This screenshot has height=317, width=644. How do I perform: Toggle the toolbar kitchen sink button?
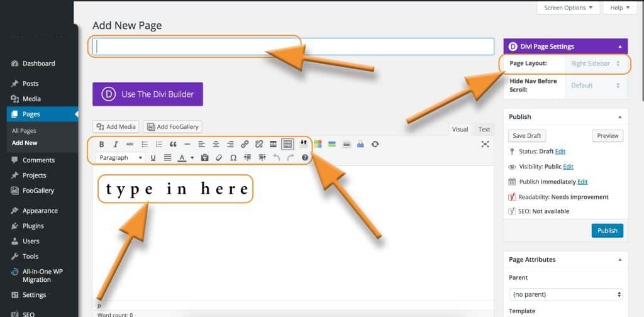pyautogui.click(x=287, y=144)
